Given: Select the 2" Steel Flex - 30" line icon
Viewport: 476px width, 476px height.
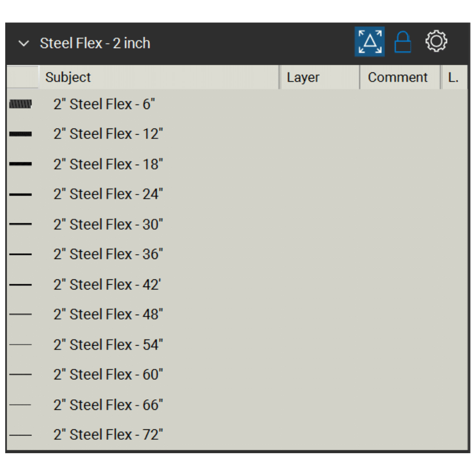Looking at the screenshot, I should coord(20,224).
